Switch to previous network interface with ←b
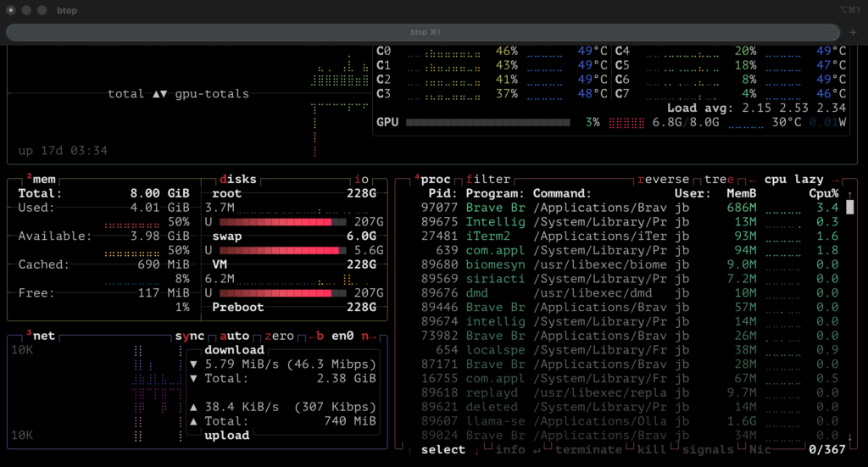Viewport: 868px width, 467px height. (316, 336)
